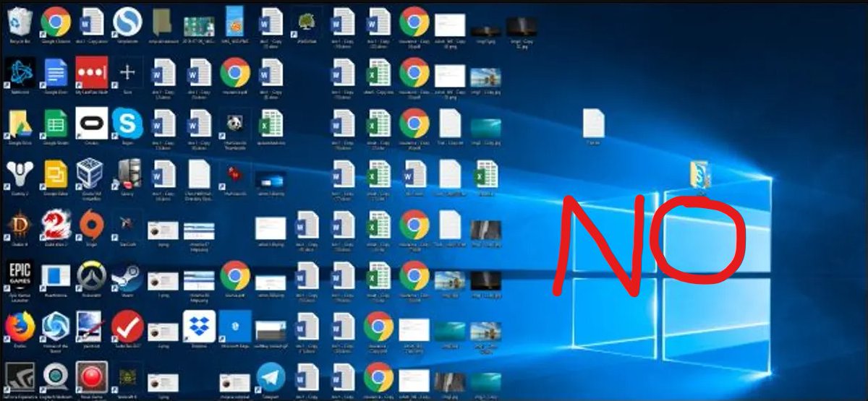
Task: Open the Google Sheets shortcut
Action: (x=55, y=124)
